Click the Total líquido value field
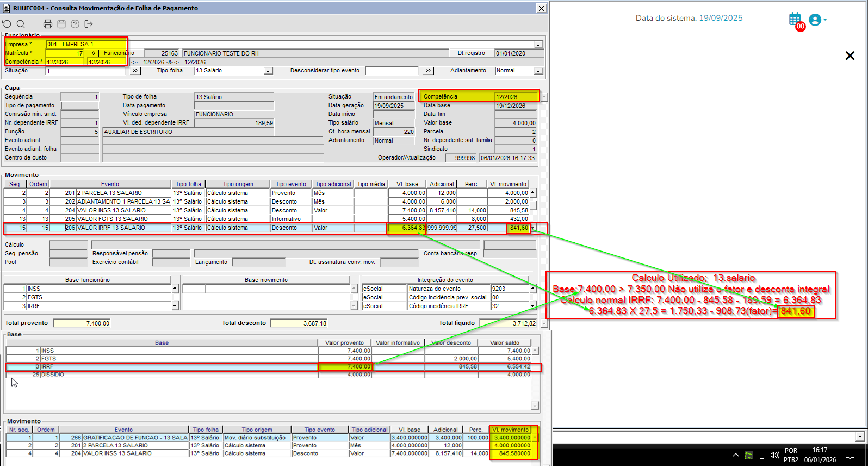 (x=508, y=323)
